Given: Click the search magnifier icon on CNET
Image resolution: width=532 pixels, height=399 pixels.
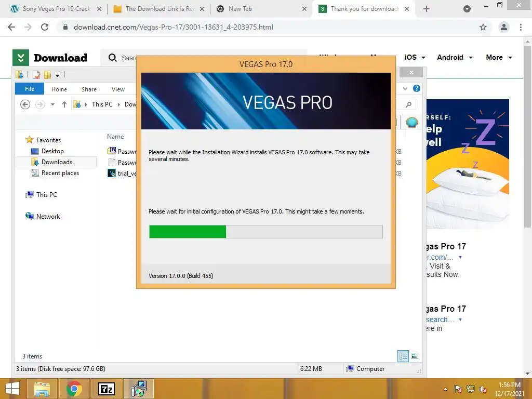Looking at the screenshot, I should tap(113, 58).
